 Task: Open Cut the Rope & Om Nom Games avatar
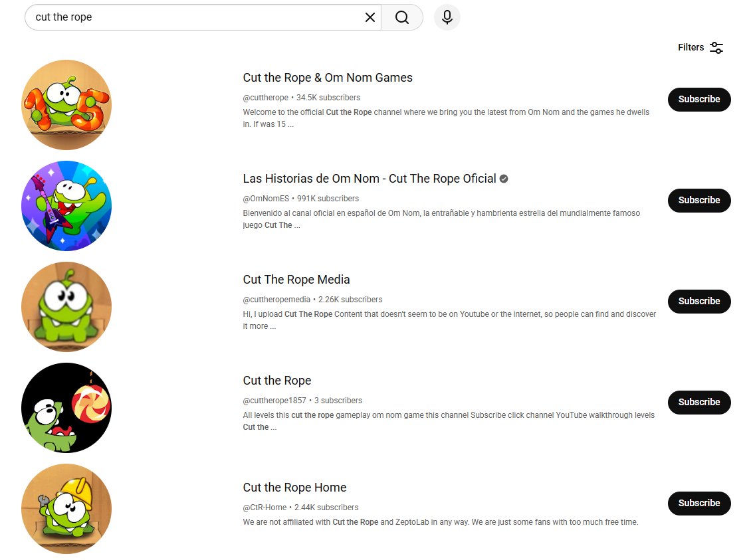click(x=66, y=104)
